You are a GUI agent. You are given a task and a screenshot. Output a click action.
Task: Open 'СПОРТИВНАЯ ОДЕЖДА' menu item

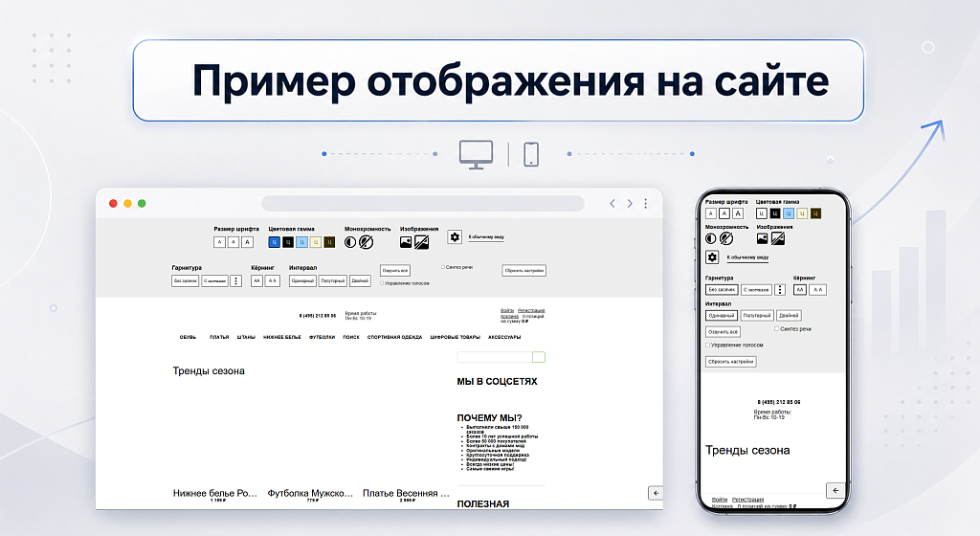point(394,337)
